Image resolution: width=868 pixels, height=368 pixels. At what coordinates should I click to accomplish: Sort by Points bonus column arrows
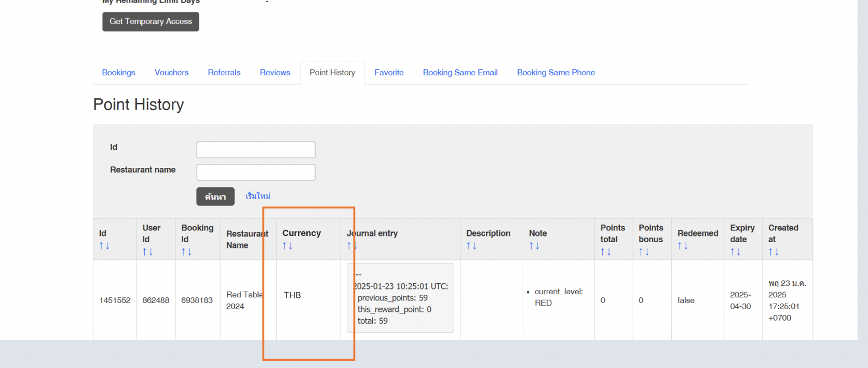point(644,252)
